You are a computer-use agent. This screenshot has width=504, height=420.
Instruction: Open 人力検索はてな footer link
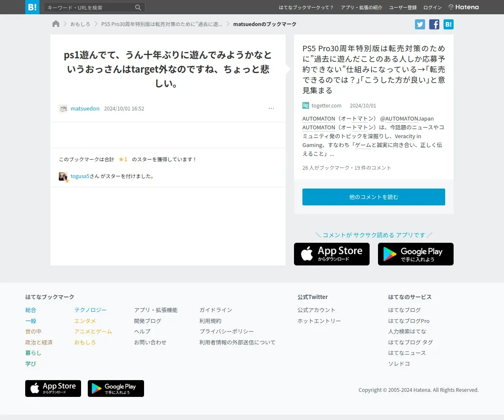coord(407,332)
